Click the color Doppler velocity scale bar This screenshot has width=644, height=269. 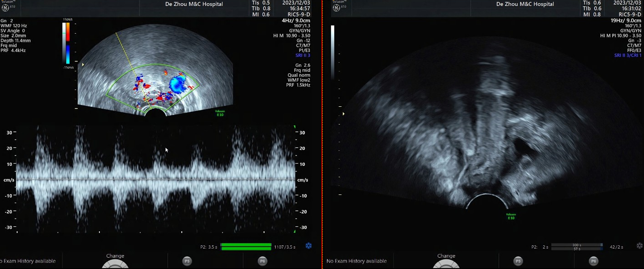coord(67,43)
